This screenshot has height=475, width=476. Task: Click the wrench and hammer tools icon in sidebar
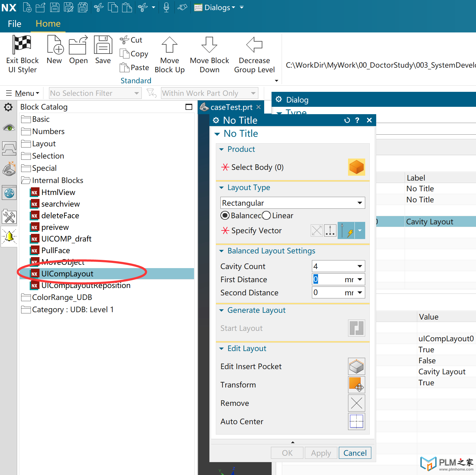pyautogui.click(x=9, y=217)
